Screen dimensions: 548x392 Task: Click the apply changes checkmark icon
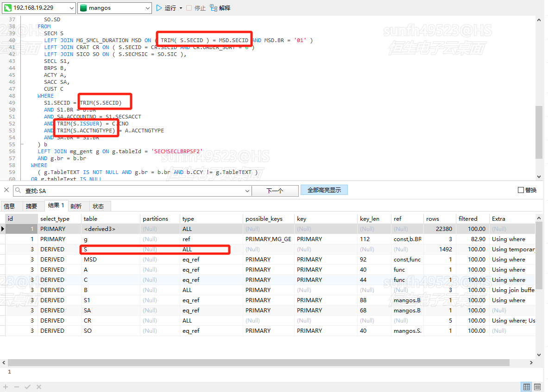click(x=28, y=387)
